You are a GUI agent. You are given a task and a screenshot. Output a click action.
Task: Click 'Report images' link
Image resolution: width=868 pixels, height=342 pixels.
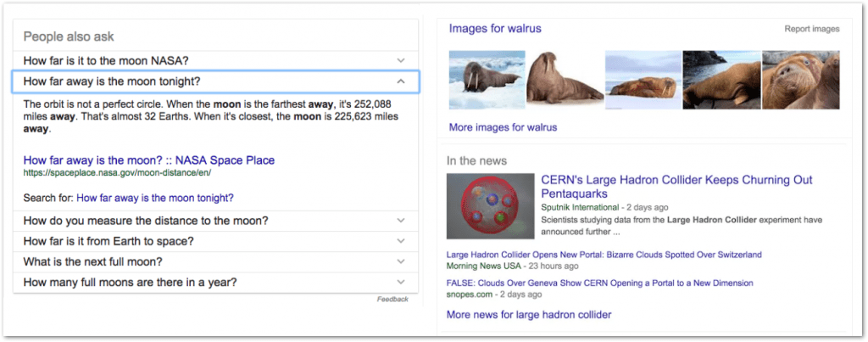[x=811, y=29]
